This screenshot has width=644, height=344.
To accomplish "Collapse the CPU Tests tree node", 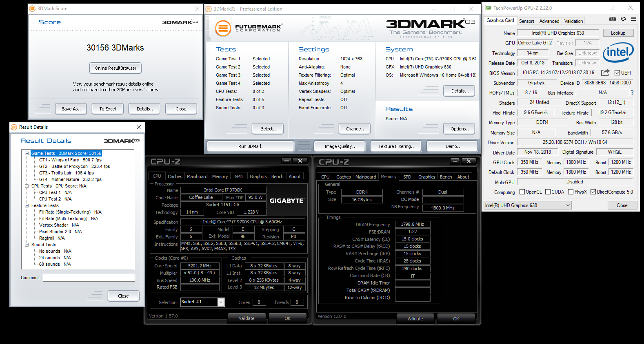I will tap(27, 186).
